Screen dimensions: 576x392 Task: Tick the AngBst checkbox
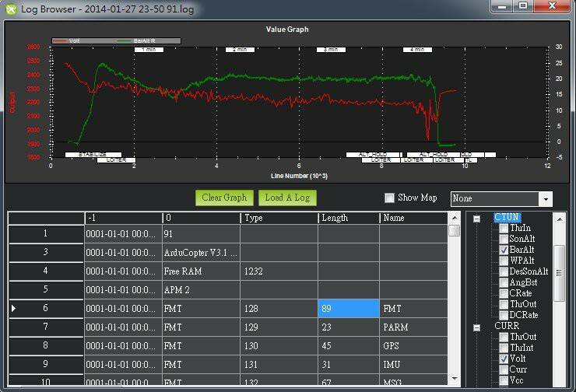pos(504,283)
